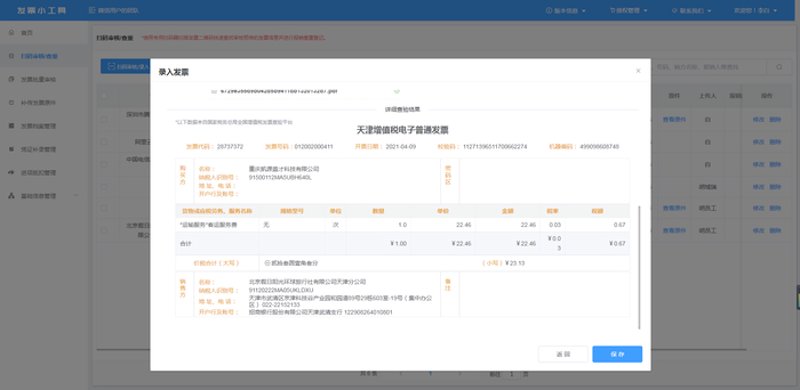Click the green check icon beside the PDF
The image size is (800, 390).
(396, 91)
